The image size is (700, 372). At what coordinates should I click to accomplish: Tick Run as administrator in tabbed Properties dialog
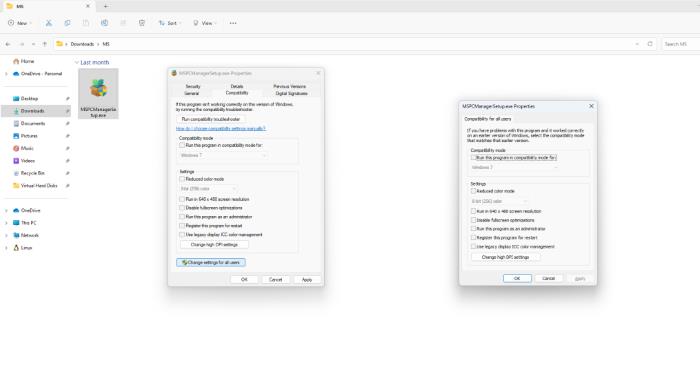point(182,217)
